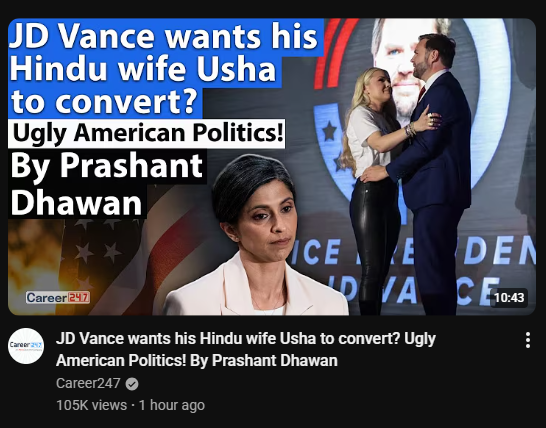Click the 'American Politics! By Prashant Dhawan' title line
The width and height of the screenshot is (546, 428).
[197, 360]
